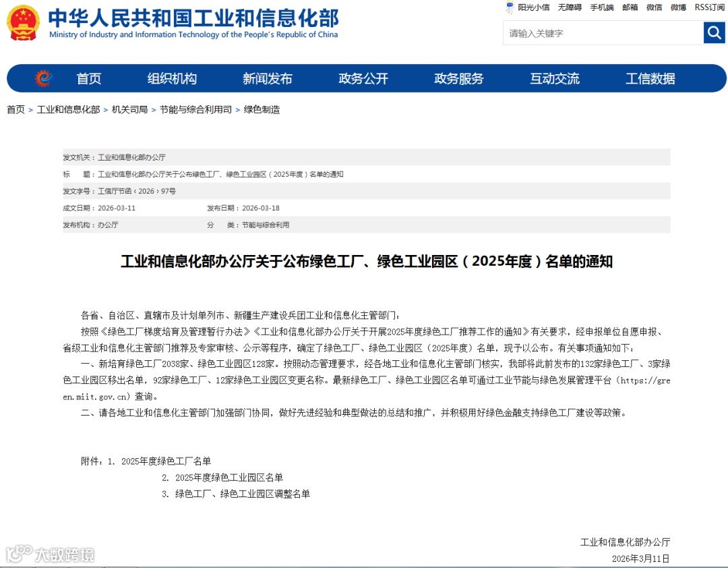Open the 工信数据 navigation menu
This screenshot has width=728, height=568.
coord(650,78)
